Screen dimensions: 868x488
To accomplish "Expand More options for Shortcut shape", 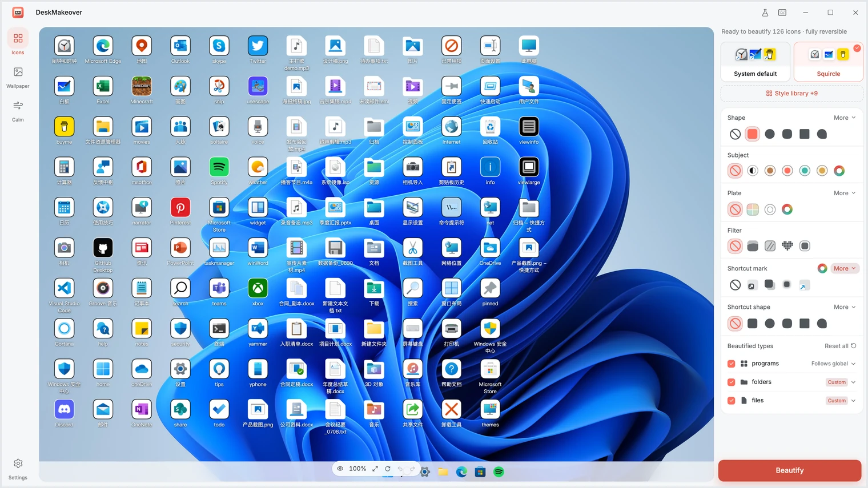I will [845, 307].
